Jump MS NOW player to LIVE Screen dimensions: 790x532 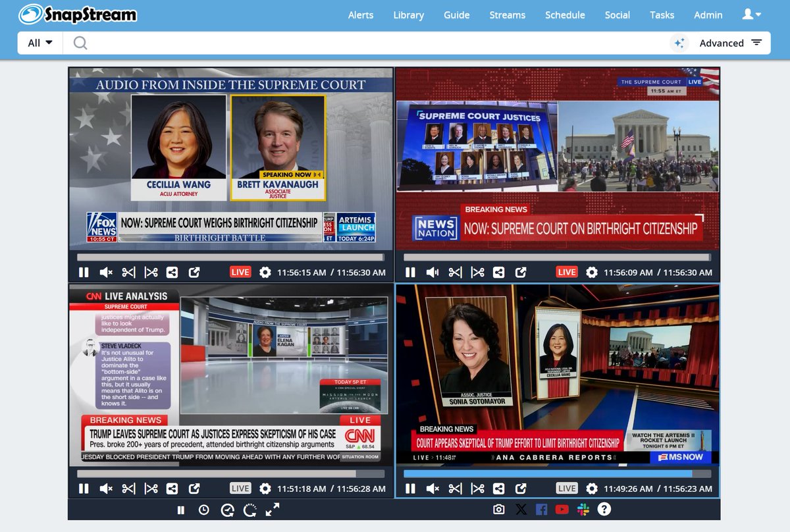point(567,489)
